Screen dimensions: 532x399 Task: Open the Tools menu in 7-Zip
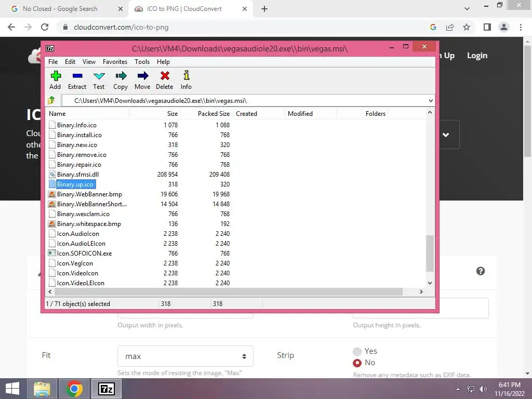142,62
